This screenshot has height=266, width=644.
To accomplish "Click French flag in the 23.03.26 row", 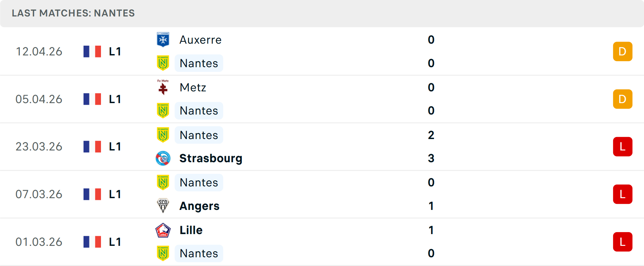I will tap(92, 147).
